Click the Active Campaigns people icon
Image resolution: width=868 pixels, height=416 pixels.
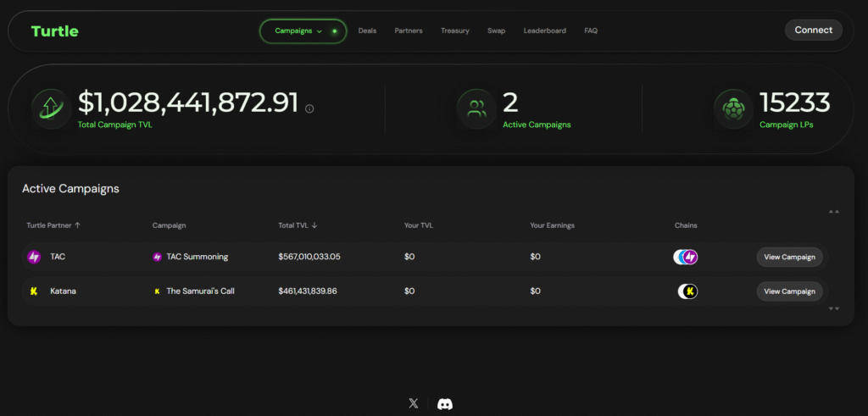tap(476, 109)
